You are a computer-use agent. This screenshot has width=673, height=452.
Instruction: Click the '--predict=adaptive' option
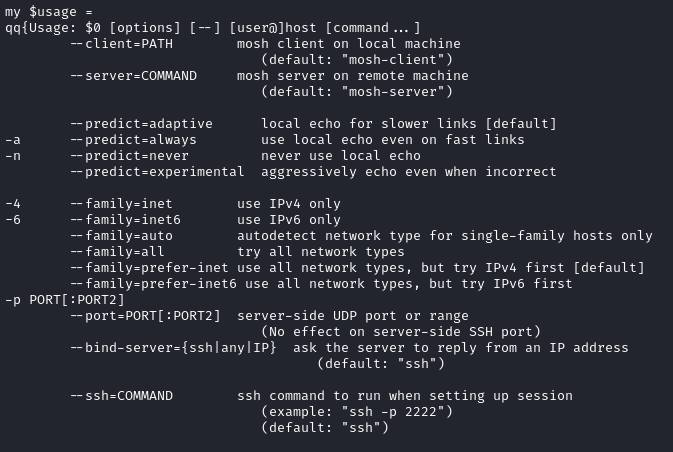[142, 124]
